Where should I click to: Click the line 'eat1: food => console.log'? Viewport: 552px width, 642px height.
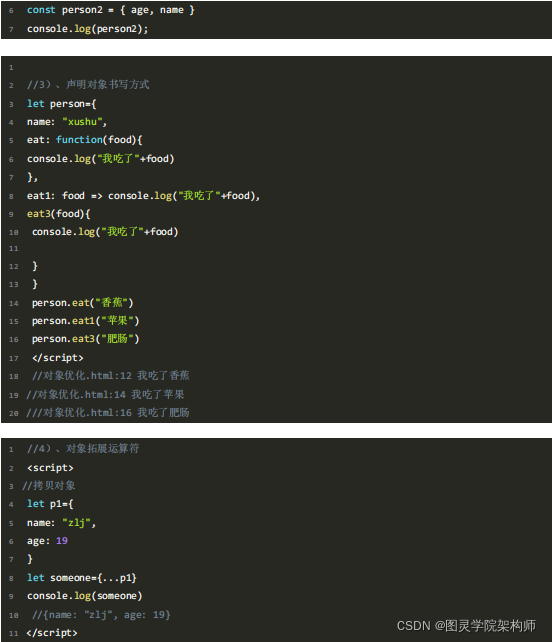[x=143, y=196]
